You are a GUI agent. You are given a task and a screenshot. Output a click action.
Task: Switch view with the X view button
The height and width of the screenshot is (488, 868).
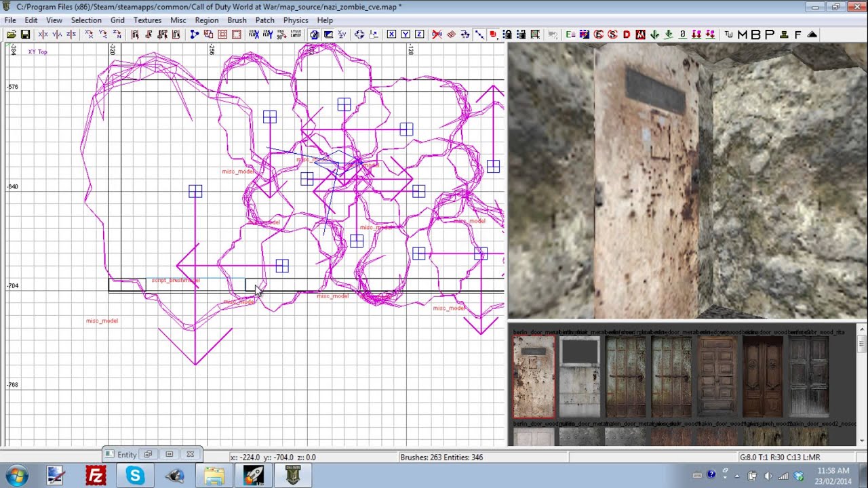pos(391,35)
